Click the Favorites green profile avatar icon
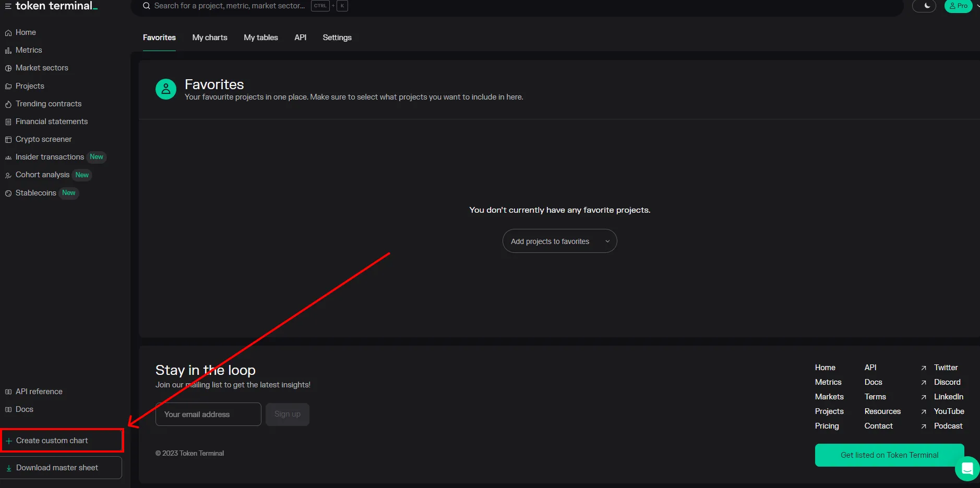The image size is (980, 488). [166, 89]
